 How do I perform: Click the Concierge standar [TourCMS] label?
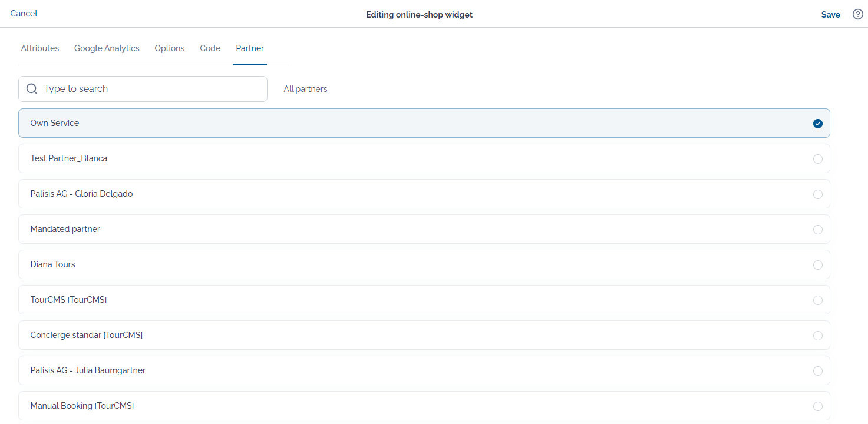click(x=87, y=335)
